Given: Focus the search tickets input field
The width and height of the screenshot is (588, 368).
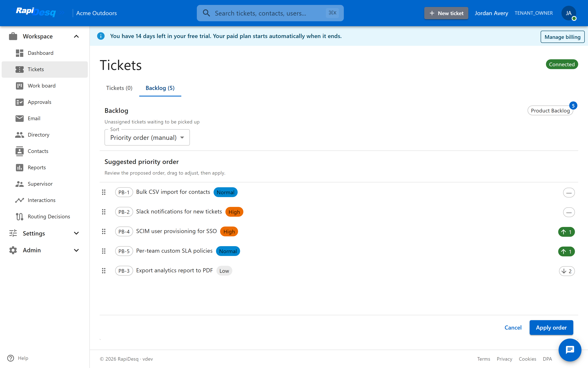Looking at the screenshot, I should click(x=270, y=13).
